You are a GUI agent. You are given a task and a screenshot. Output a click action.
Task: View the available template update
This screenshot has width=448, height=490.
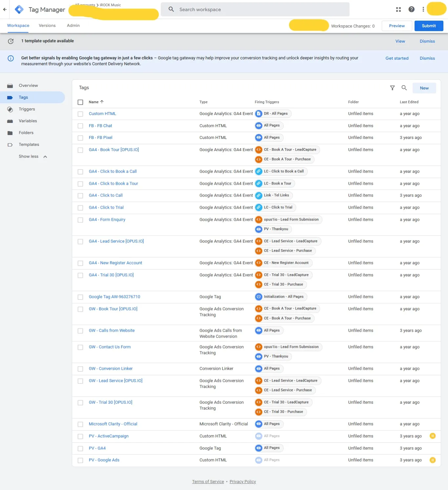tap(400, 41)
